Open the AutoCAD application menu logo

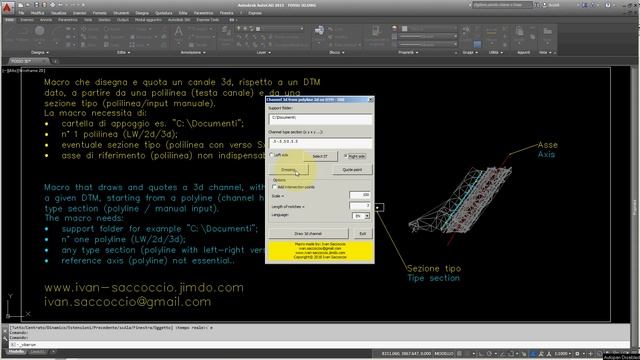[7, 7]
